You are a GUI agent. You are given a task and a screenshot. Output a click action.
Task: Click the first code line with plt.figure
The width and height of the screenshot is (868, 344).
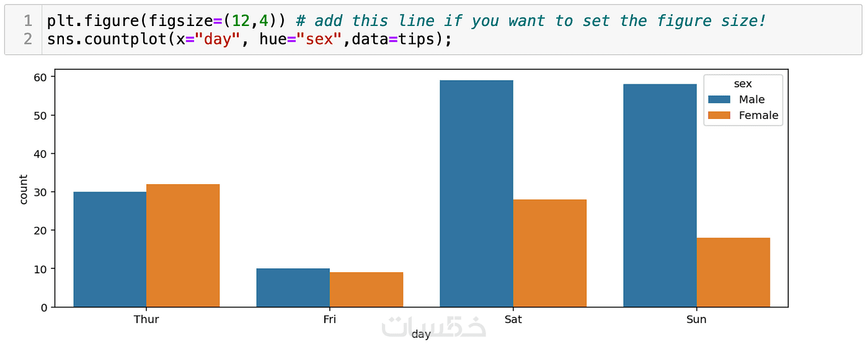[406, 20]
